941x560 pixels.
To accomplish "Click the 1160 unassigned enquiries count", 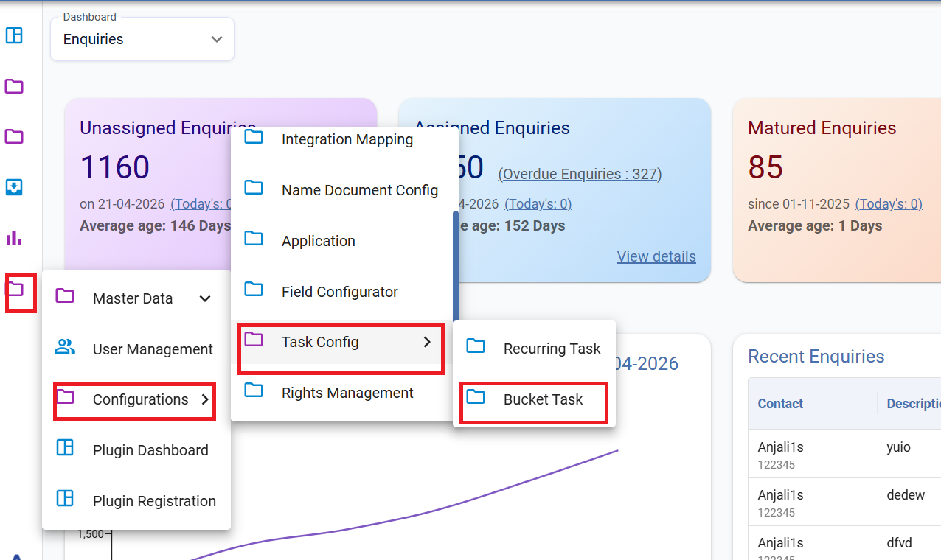I will [x=115, y=167].
